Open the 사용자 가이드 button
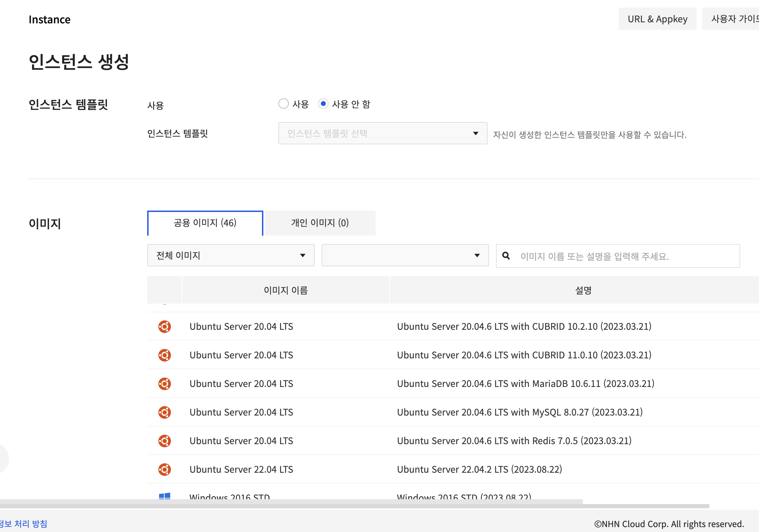759x532 pixels. (x=732, y=19)
